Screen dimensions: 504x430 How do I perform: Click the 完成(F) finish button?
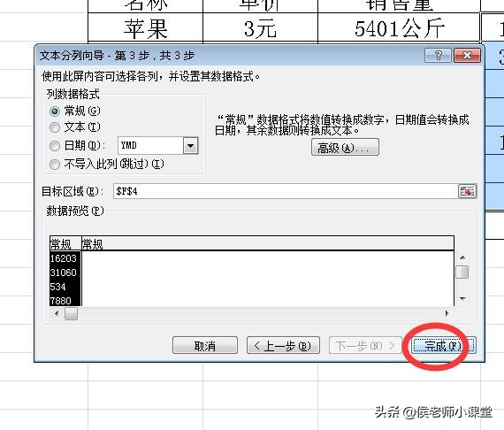444,346
